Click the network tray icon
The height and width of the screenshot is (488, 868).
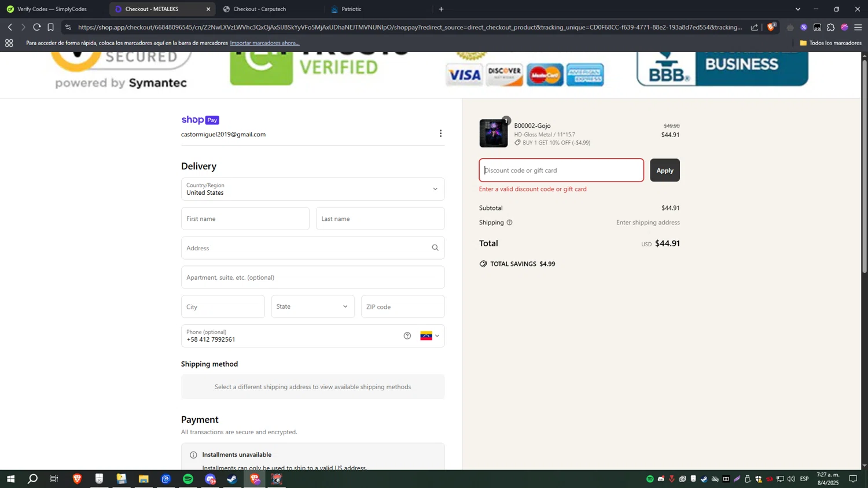[x=780, y=479]
